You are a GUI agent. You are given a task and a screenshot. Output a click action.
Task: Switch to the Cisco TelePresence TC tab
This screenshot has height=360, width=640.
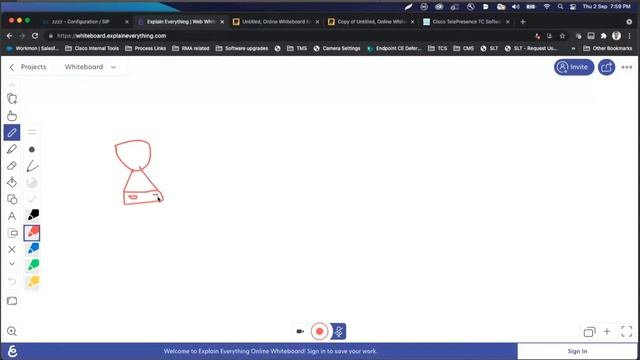(x=467, y=22)
